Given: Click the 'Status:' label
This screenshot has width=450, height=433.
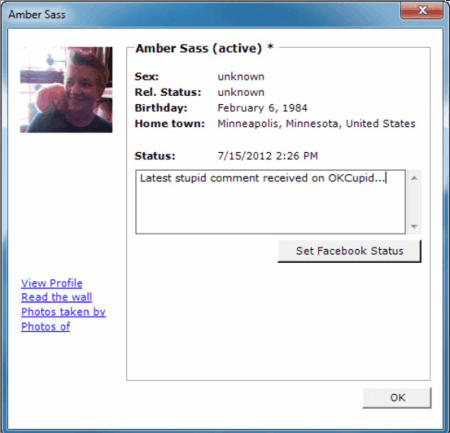Looking at the screenshot, I should tap(155, 156).
